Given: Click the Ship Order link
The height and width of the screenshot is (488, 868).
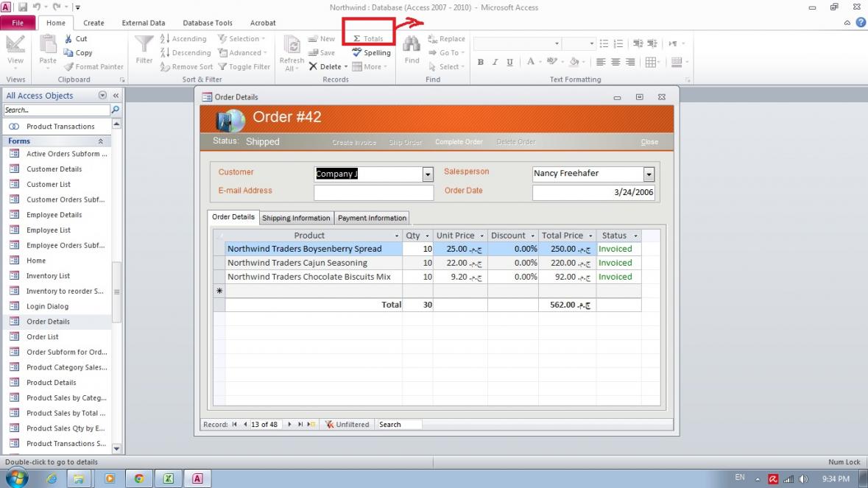Looking at the screenshot, I should (x=405, y=142).
